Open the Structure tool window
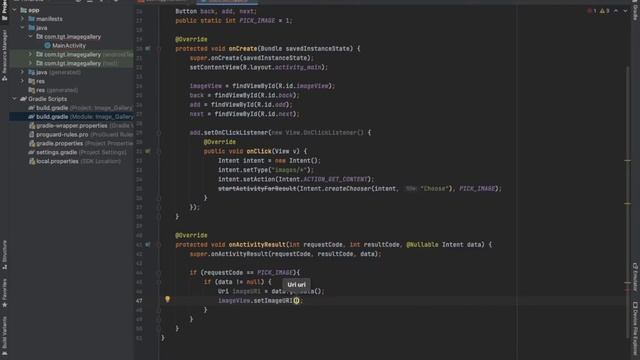640x360 pixels. [x=4, y=255]
